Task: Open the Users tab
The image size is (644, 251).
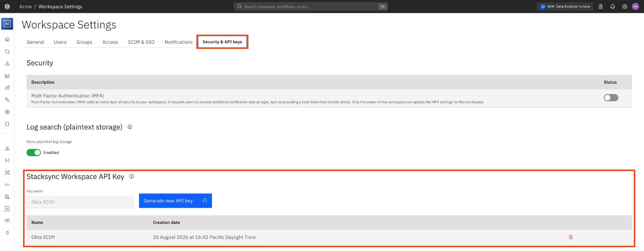Action: coord(60,42)
